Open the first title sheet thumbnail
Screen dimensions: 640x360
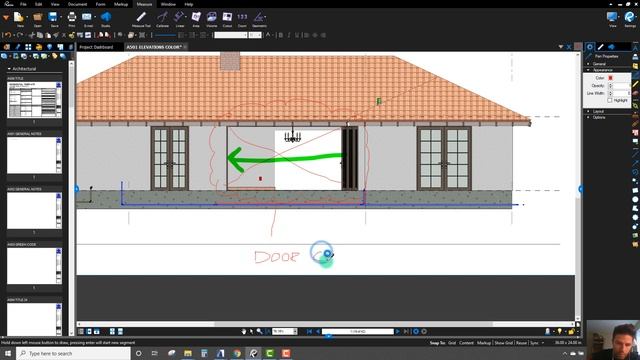point(34,100)
